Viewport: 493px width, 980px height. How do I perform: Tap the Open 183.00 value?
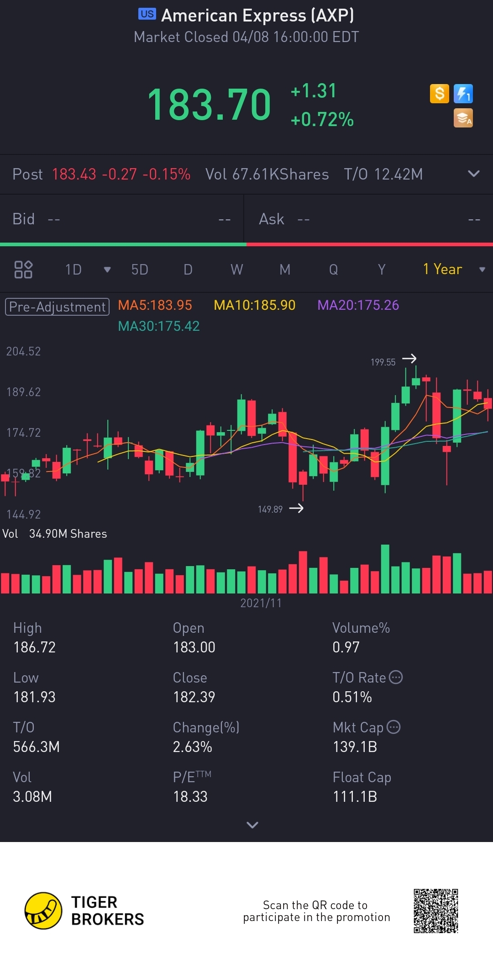pyautogui.click(x=194, y=647)
